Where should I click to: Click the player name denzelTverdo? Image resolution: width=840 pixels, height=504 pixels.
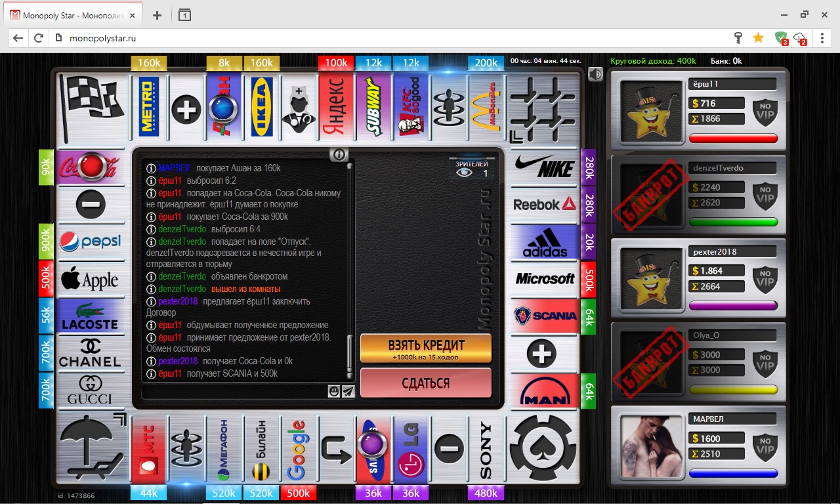coord(718,168)
